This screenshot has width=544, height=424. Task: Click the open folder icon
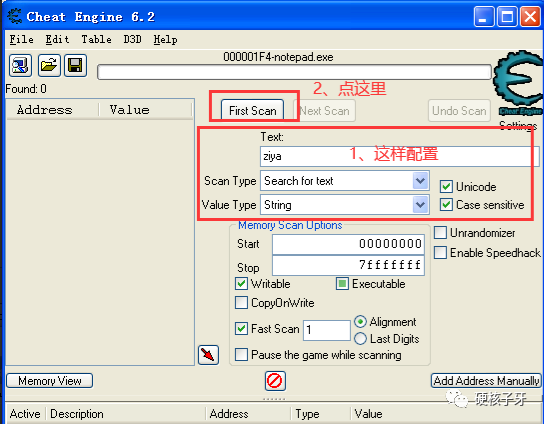(x=49, y=65)
